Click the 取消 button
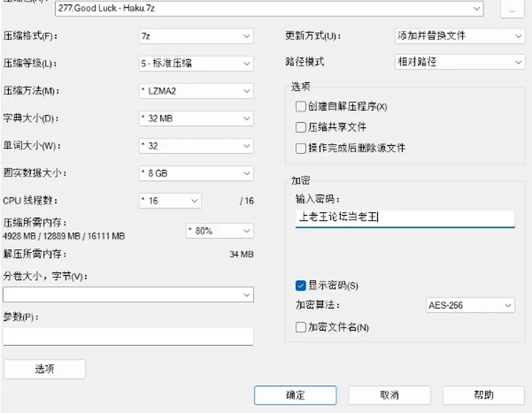 click(390, 395)
